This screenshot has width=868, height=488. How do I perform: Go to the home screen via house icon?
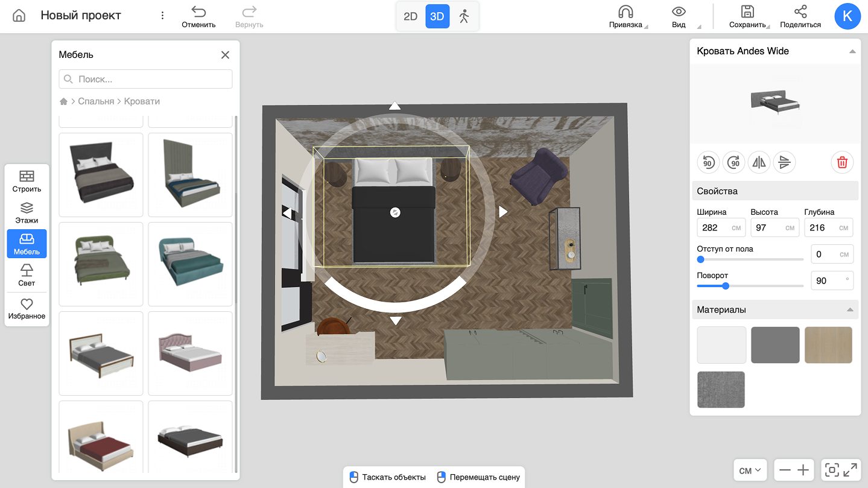[x=19, y=16]
